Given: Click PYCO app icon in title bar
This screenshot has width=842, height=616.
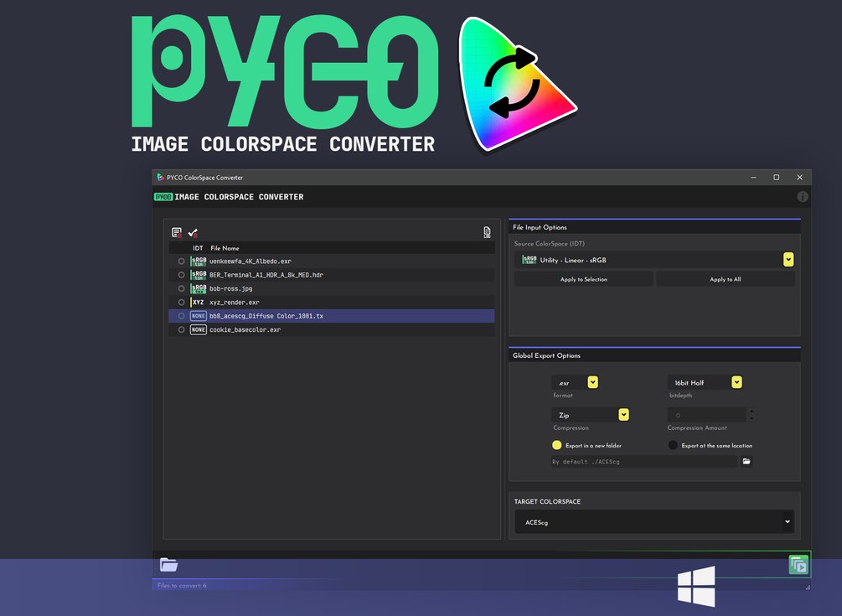Looking at the screenshot, I should 160,177.
